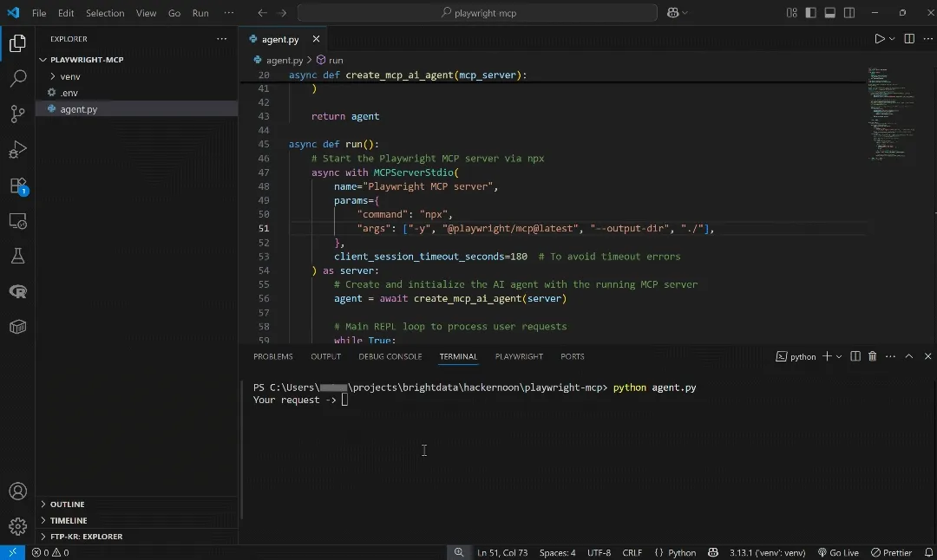937x560 pixels.
Task: Open the Customize Layout icon
Action: (791, 12)
